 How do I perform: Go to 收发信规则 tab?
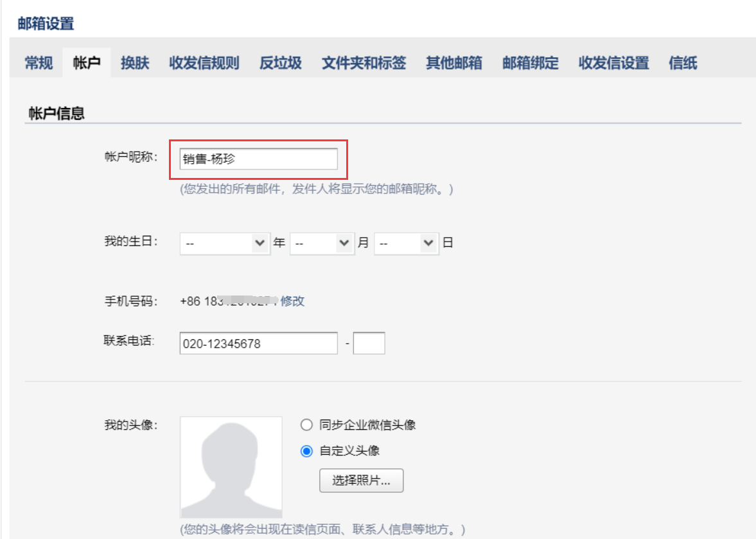click(x=204, y=63)
